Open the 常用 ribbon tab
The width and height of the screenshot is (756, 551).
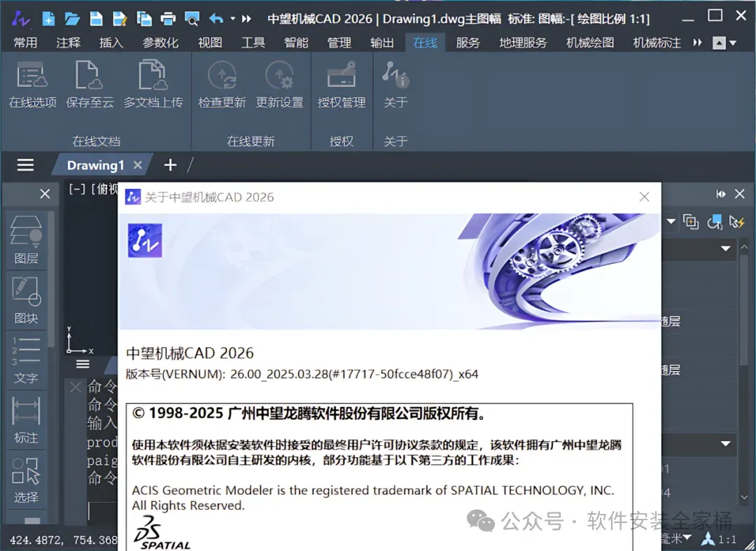[x=25, y=43]
